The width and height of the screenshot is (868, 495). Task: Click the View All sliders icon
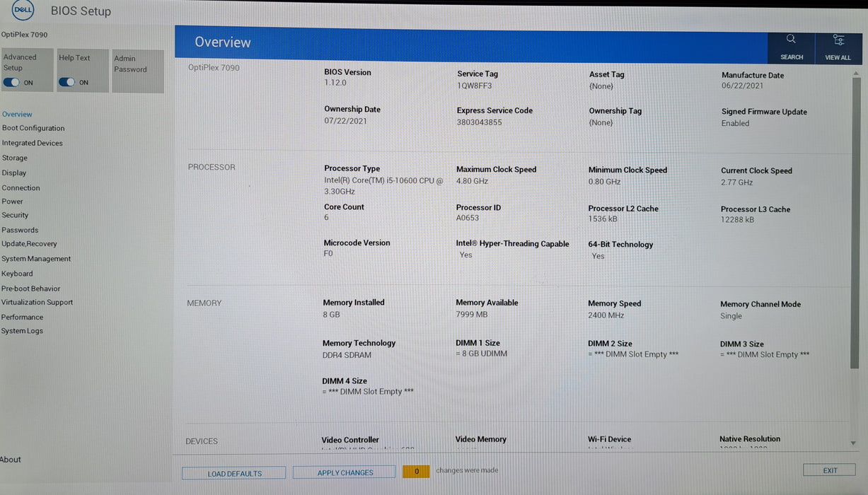click(x=838, y=40)
